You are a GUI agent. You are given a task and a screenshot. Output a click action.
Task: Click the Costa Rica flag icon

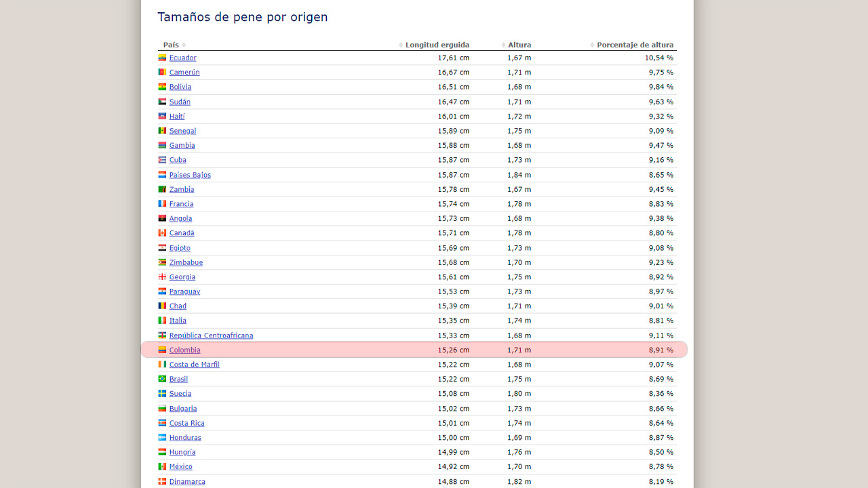click(x=162, y=423)
